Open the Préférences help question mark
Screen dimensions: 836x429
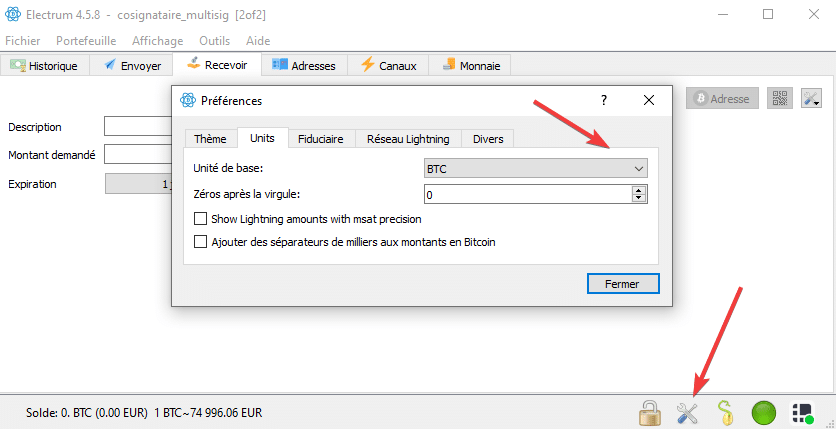604,100
